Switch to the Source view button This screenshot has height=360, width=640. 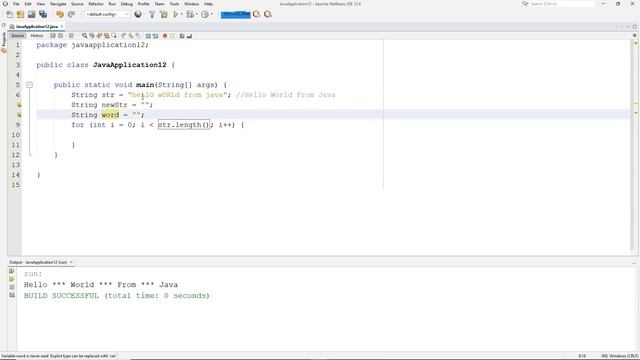point(18,36)
